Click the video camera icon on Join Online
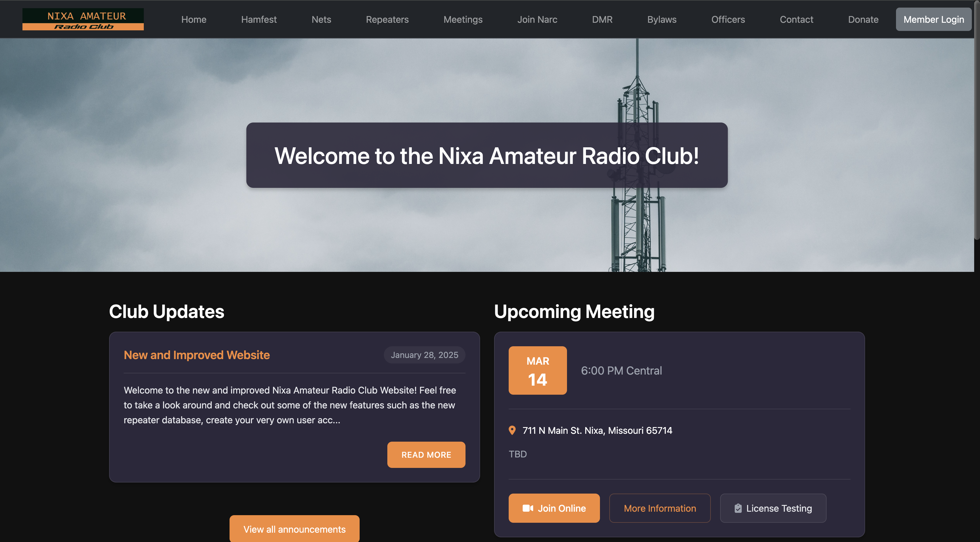 pyautogui.click(x=527, y=508)
